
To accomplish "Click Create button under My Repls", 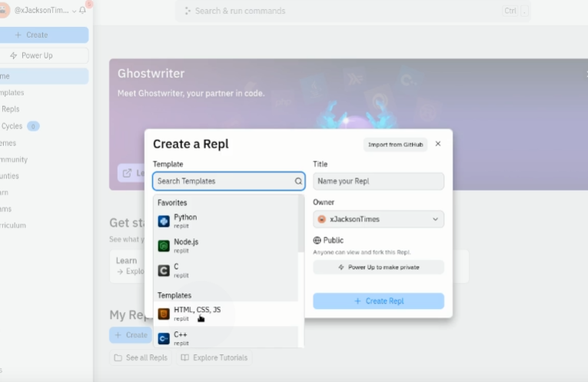I will [131, 335].
